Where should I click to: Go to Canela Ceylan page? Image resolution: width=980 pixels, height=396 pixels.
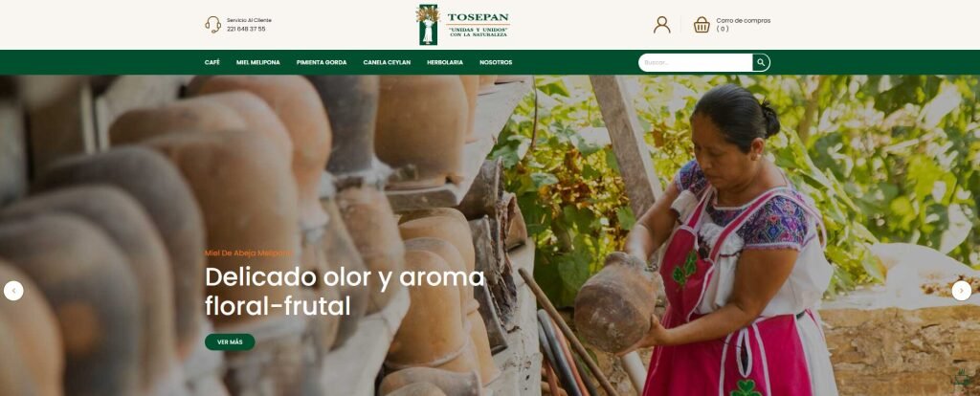click(x=387, y=62)
